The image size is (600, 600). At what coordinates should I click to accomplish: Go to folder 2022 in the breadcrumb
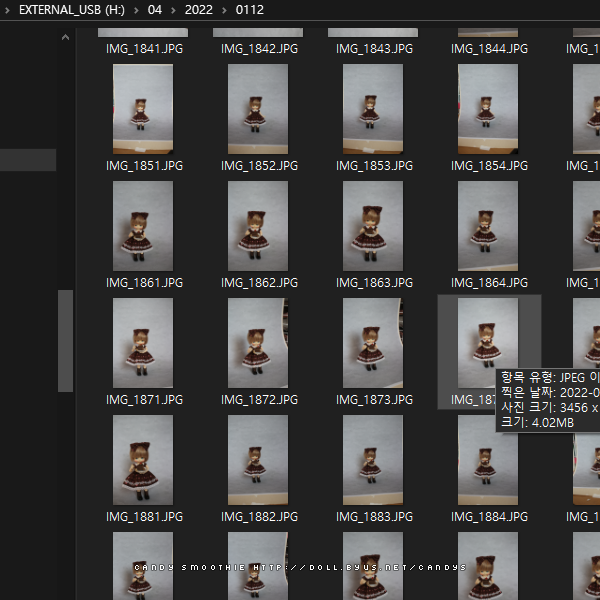coord(198,10)
